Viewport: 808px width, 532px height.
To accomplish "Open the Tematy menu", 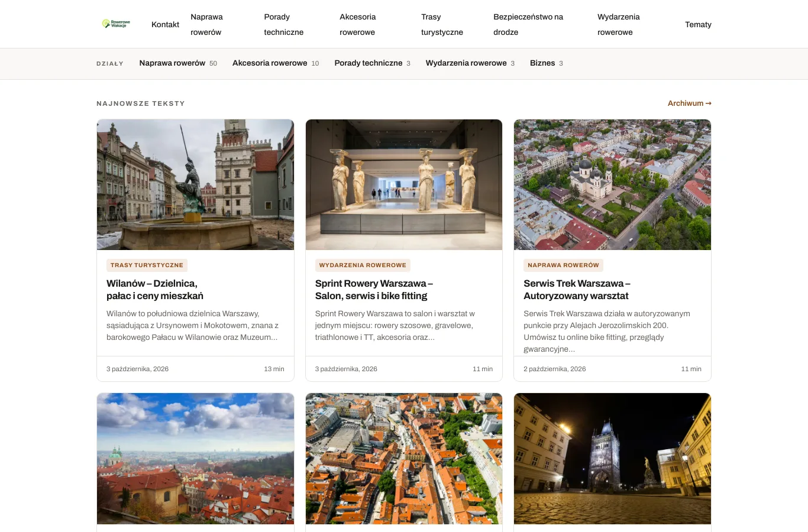I will coord(698,24).
